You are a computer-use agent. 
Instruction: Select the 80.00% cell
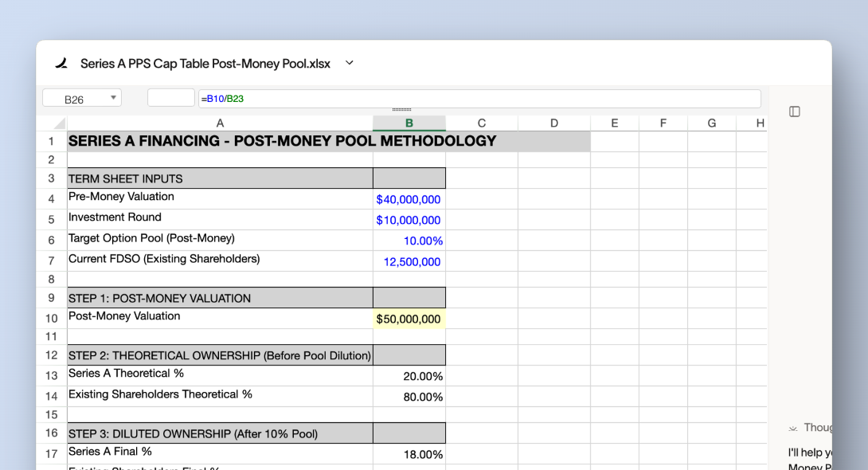[409, 397]
